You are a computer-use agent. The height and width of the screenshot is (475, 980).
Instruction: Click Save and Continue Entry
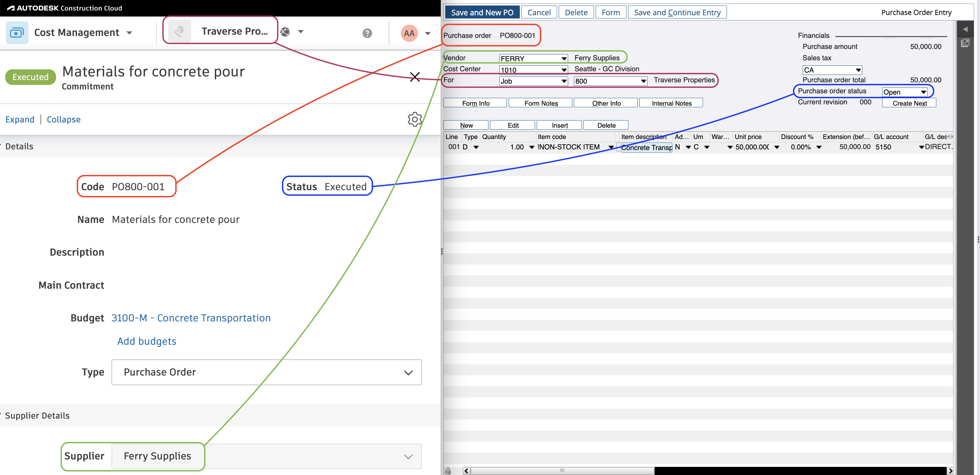[x=677, y=13]
